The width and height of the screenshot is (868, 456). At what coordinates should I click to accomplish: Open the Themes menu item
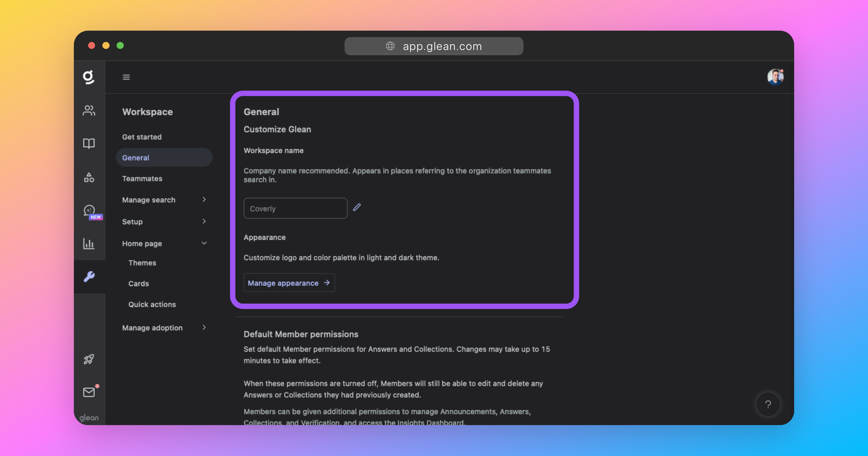pyautogui.click(x=142, y=263)
